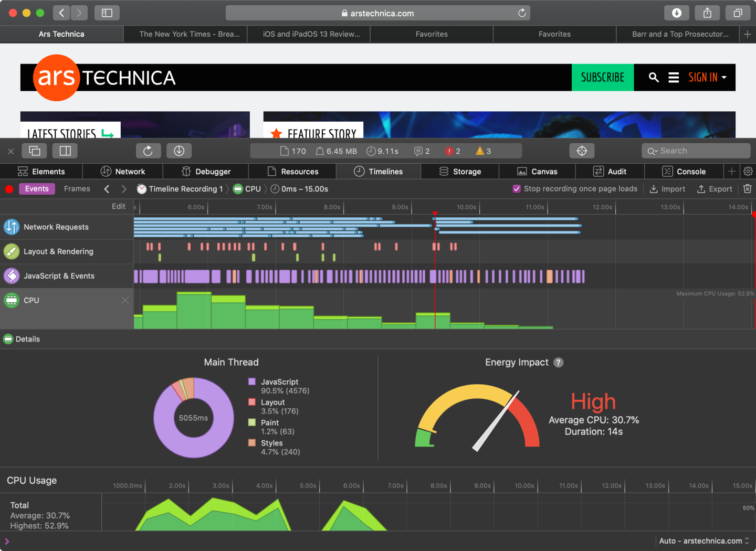Dock inspector to side with split icon

(x=65, y=151)
